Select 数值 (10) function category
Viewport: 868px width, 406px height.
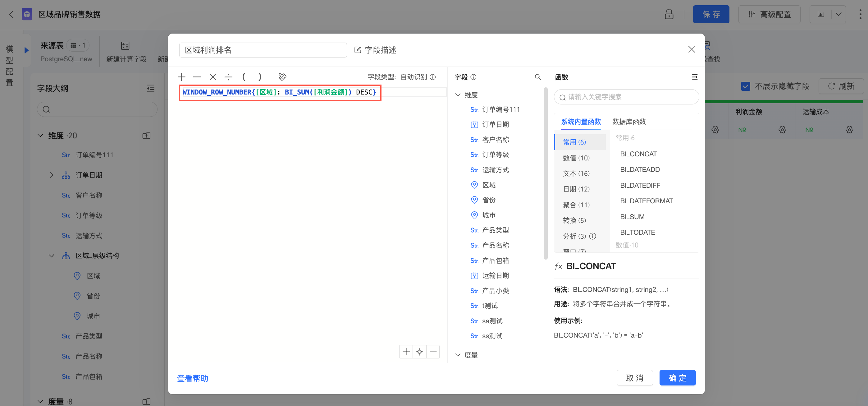pyautogui.click(x=576, y=158)
